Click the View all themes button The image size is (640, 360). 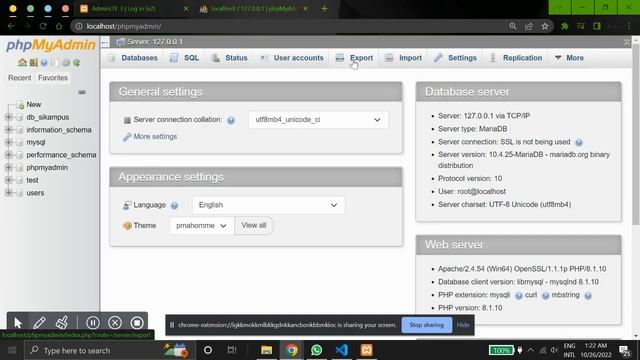[x=254, y=225]
